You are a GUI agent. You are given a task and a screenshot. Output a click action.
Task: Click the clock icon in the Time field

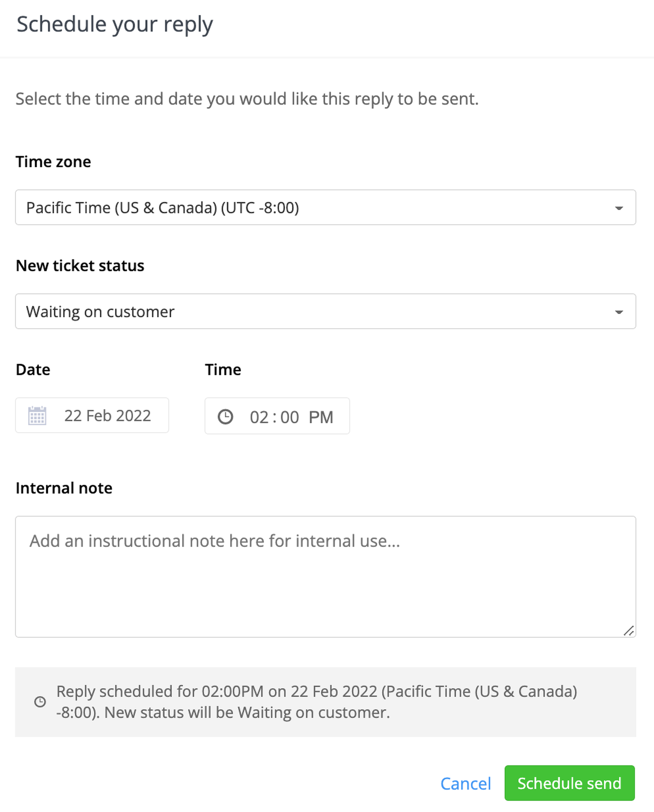225,417
